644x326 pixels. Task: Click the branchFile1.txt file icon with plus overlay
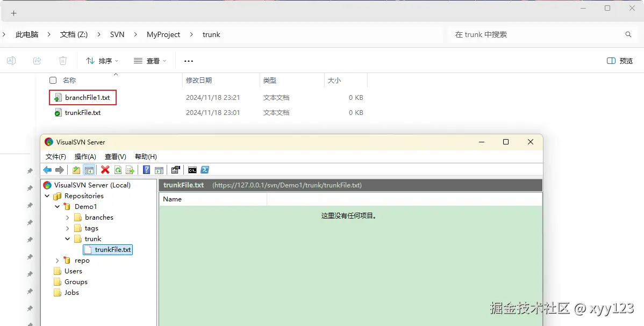58,98
